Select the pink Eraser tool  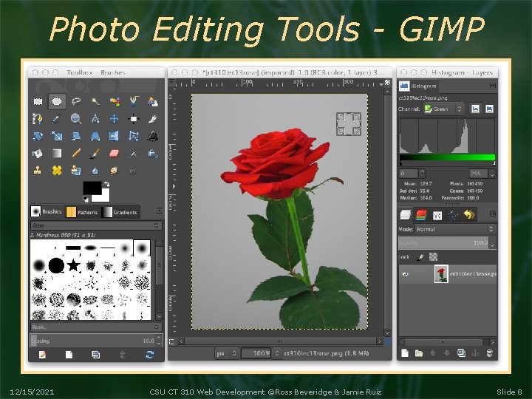pyautogui.click(x=115, y=154)
